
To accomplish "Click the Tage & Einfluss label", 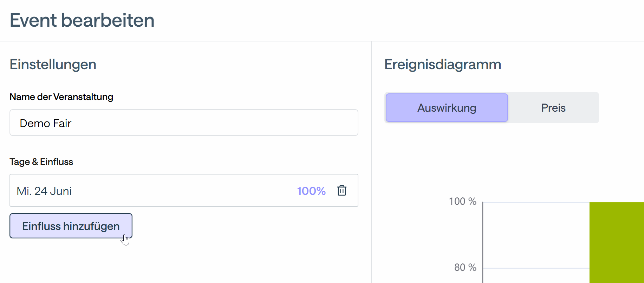I will coord(41,162).
